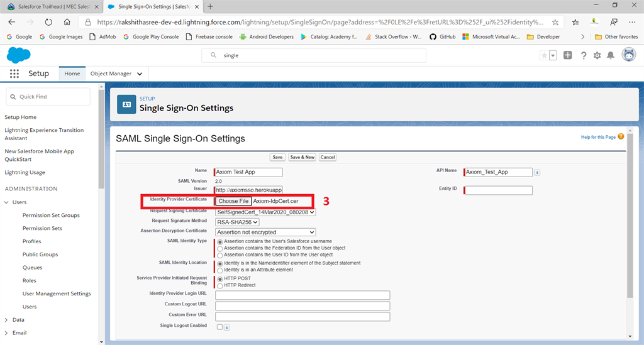Select Salesforce username identity type radio
This screenshot has height=345, width=644.
coord(220,242)
